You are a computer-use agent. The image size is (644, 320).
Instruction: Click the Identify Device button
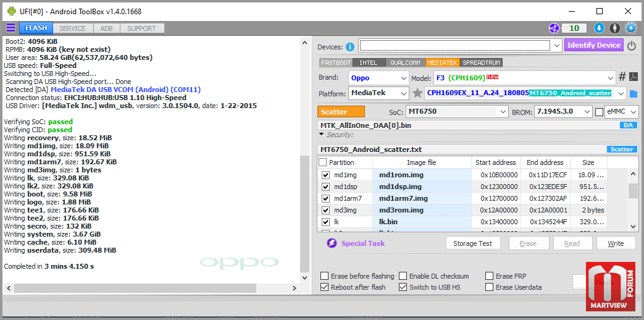tap(594, 45)
